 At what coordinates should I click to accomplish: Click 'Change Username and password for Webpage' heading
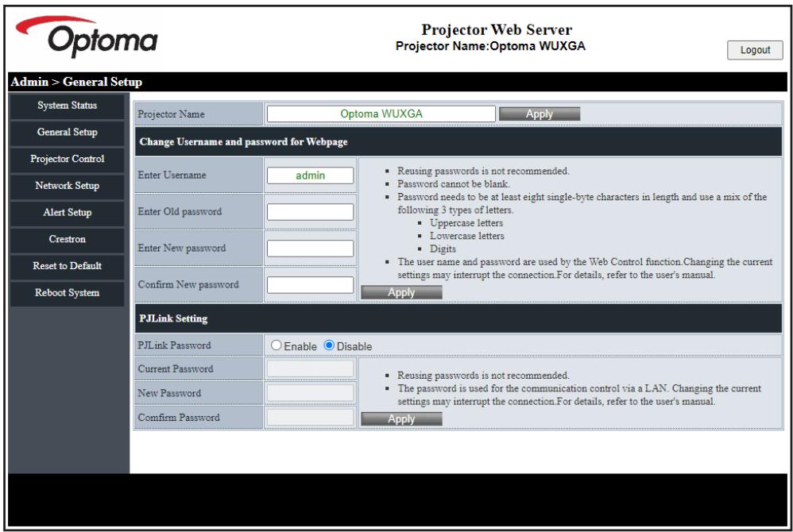[x=243, y=142]
